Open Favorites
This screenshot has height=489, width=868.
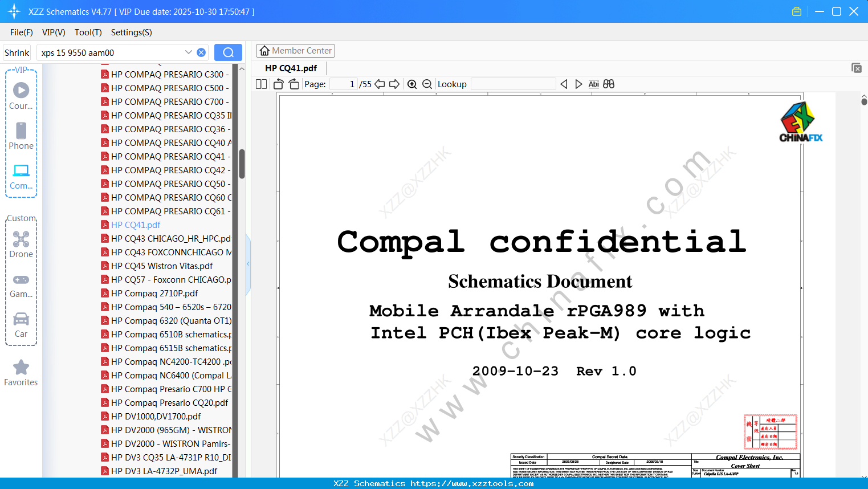[x=21, y=373]
